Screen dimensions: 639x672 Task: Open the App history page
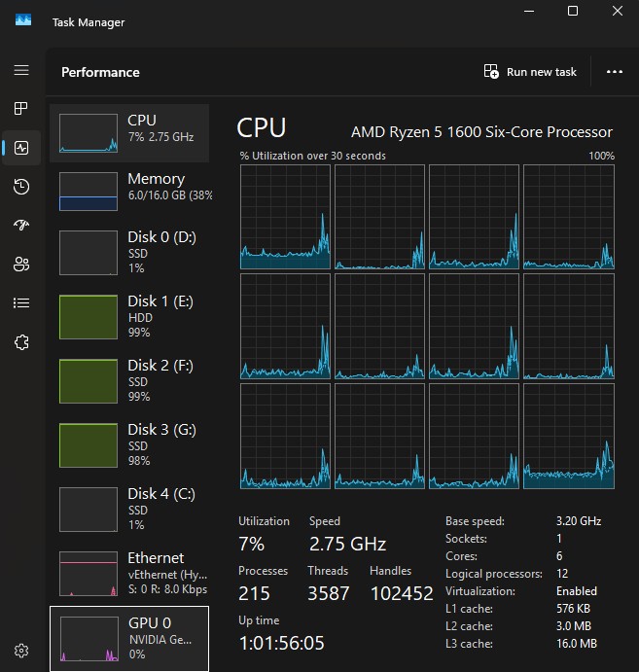pos(21,187)
